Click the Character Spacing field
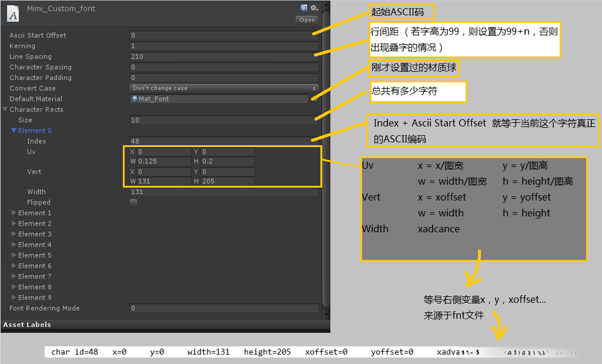The image size is (602, 364). (224, 67)
